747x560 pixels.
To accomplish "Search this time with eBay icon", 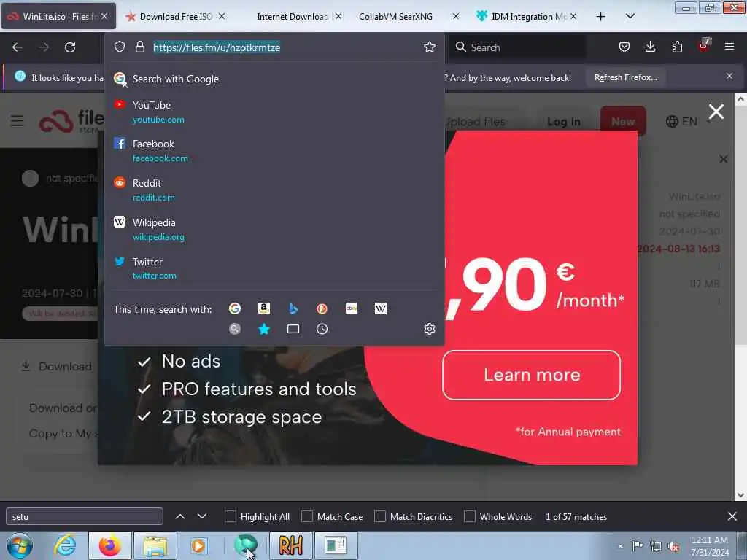I will pos(352,308).
